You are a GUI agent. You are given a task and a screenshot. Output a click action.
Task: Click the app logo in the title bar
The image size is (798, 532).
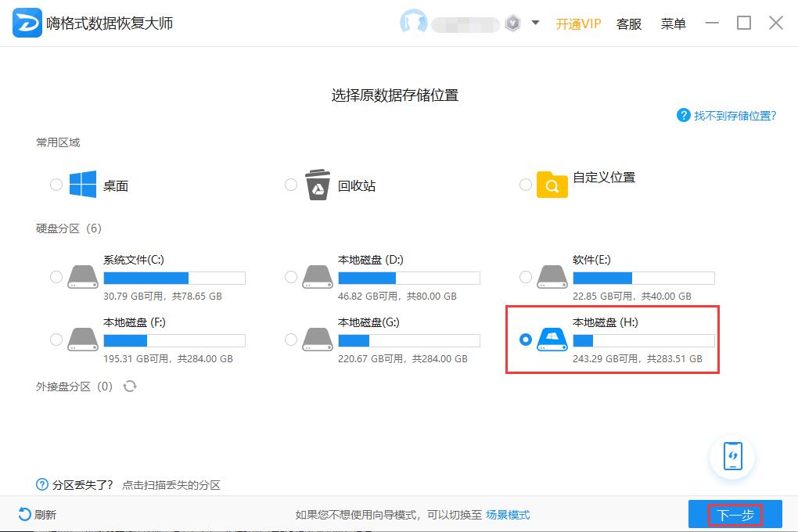[x=27, y=23]
